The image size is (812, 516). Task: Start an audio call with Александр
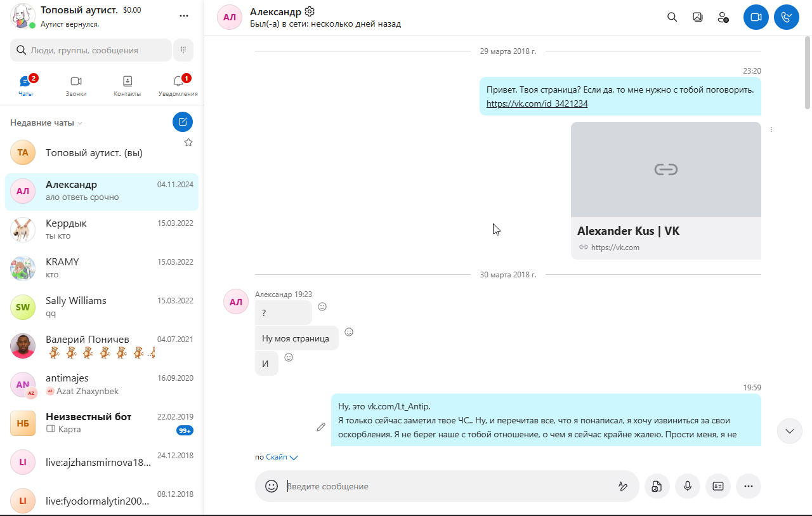pyautogui.click(x=786, y=17)
